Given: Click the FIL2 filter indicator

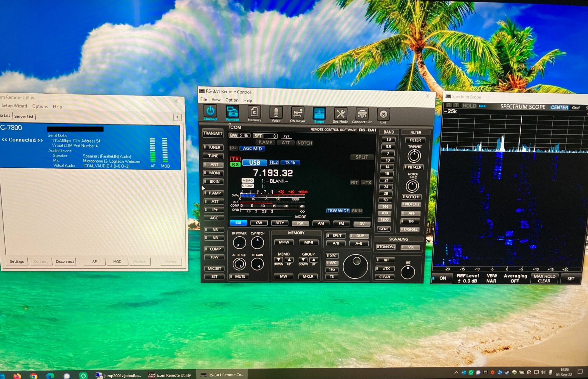Looking at the screenshot, I should tap(274, 162).
